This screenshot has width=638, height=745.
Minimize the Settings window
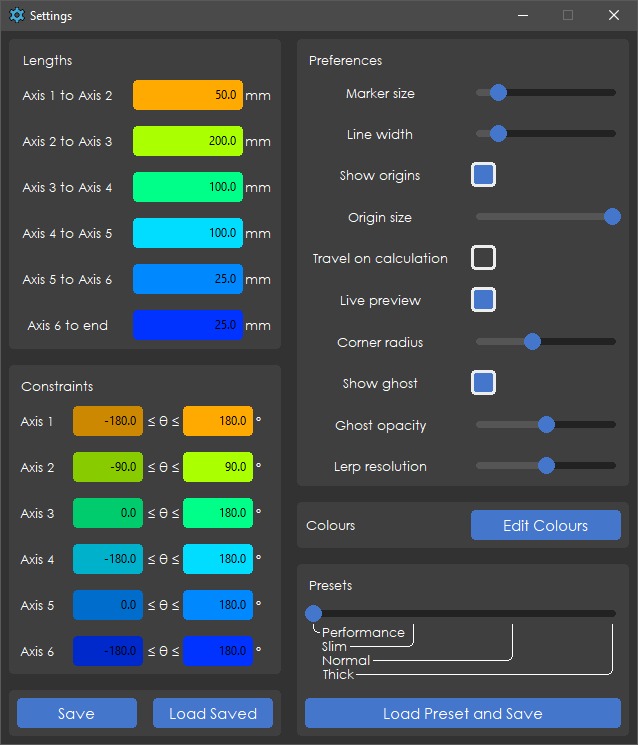pos(522,16)
